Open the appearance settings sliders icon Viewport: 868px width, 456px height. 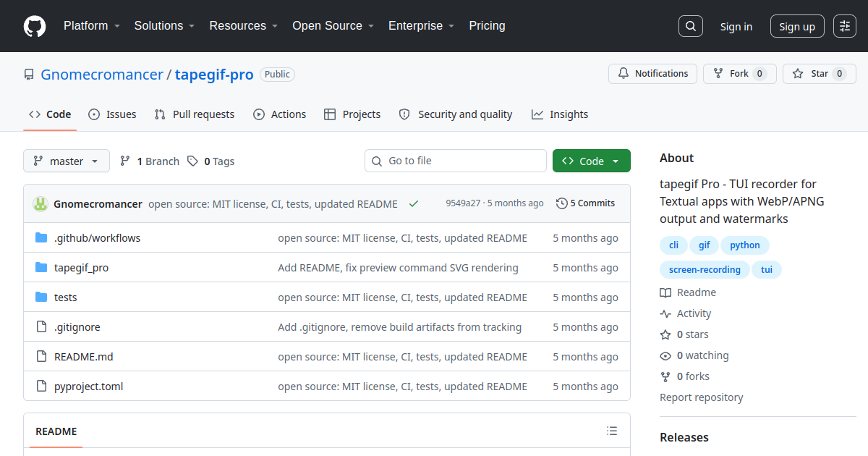point(845,26)
